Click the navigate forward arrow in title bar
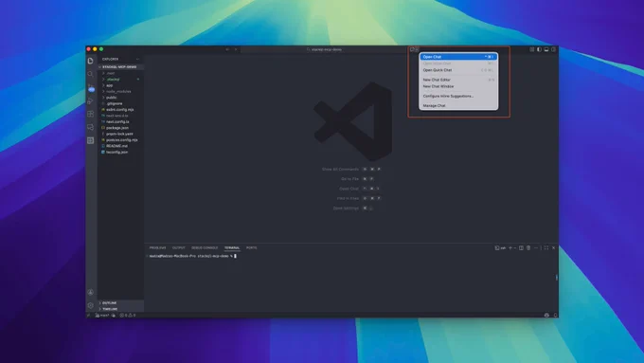 point(236,49)
